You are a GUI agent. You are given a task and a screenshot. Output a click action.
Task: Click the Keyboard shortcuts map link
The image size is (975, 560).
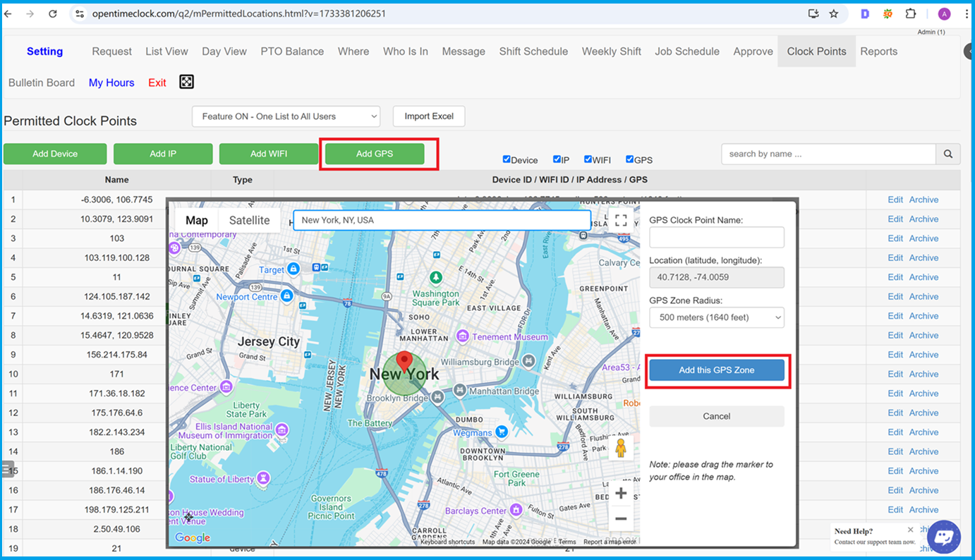click(x=448, y=542)
